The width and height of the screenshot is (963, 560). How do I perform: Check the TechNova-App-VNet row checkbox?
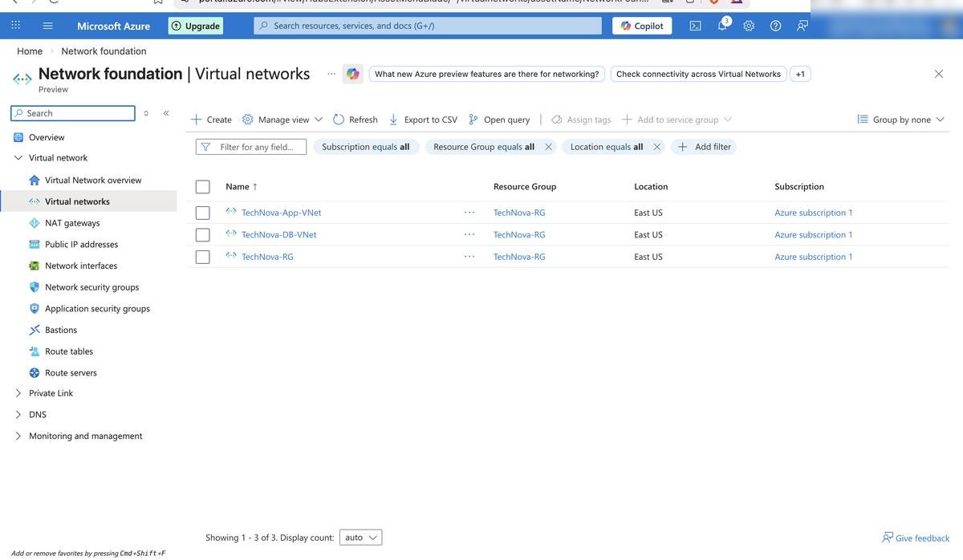203,213
